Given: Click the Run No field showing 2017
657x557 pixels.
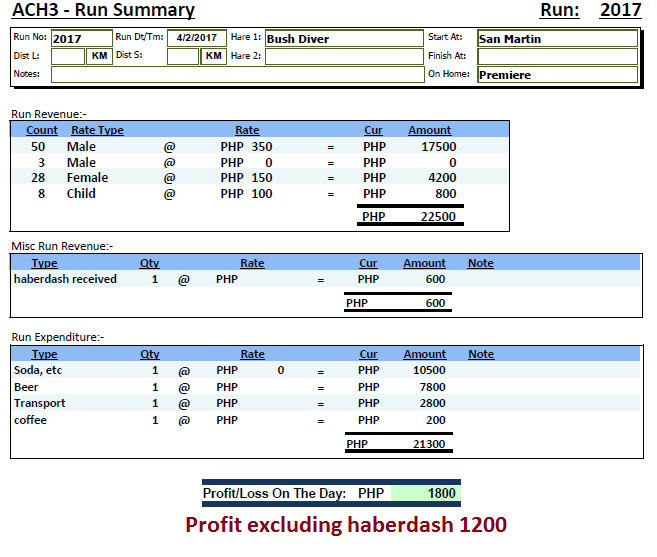Looking at the screenshot, I should (x=80, y=39).
